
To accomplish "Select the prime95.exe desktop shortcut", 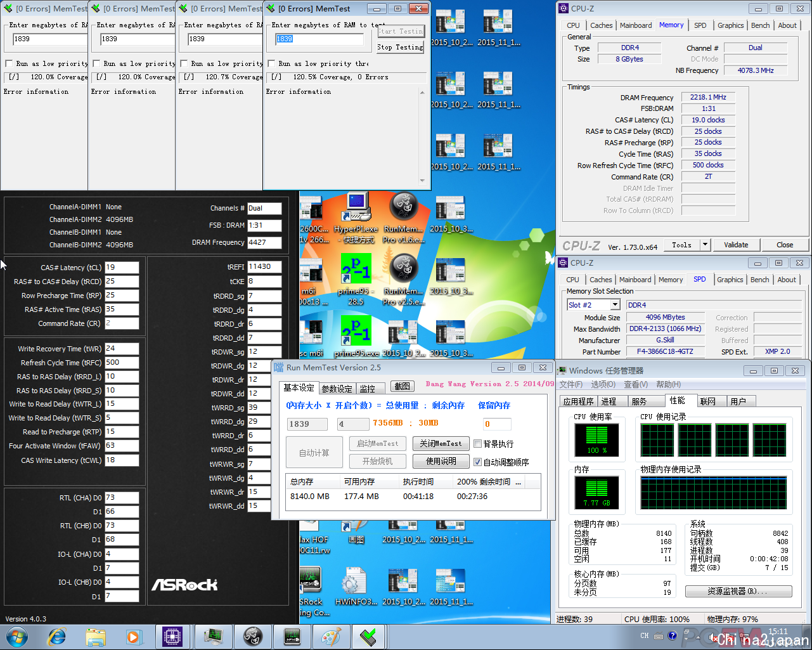I will coord(356,336).
